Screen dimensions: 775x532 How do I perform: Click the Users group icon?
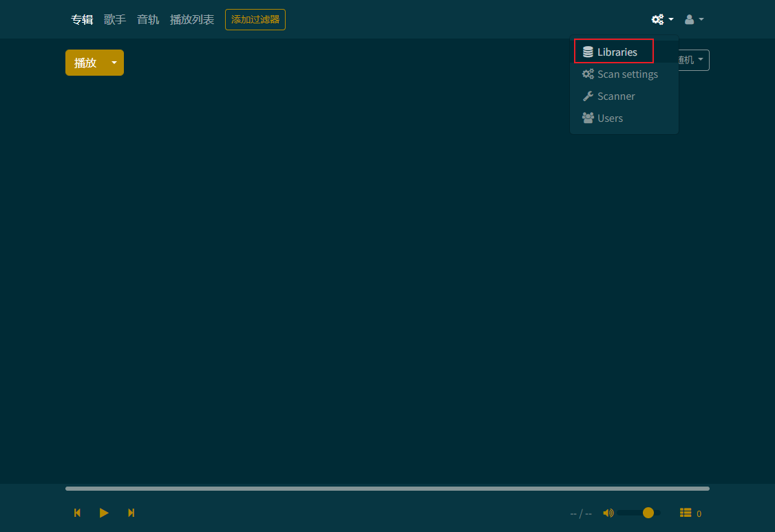[588, 118]
